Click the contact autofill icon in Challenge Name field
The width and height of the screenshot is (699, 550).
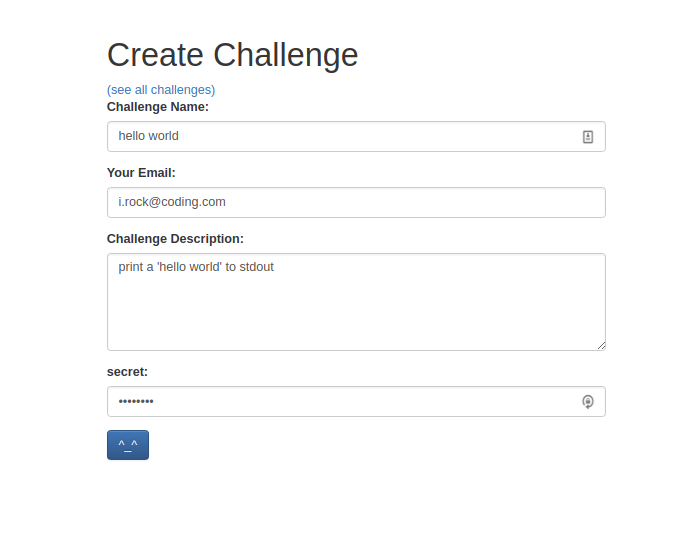coord(588,137)
